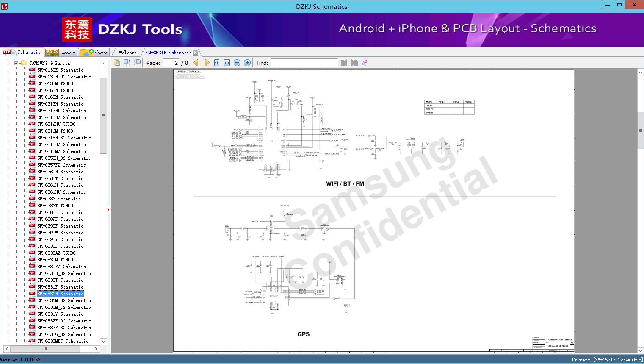644x364 pixels.
Task: Click the third document toolbar icon beside Page
Action: 137,63
